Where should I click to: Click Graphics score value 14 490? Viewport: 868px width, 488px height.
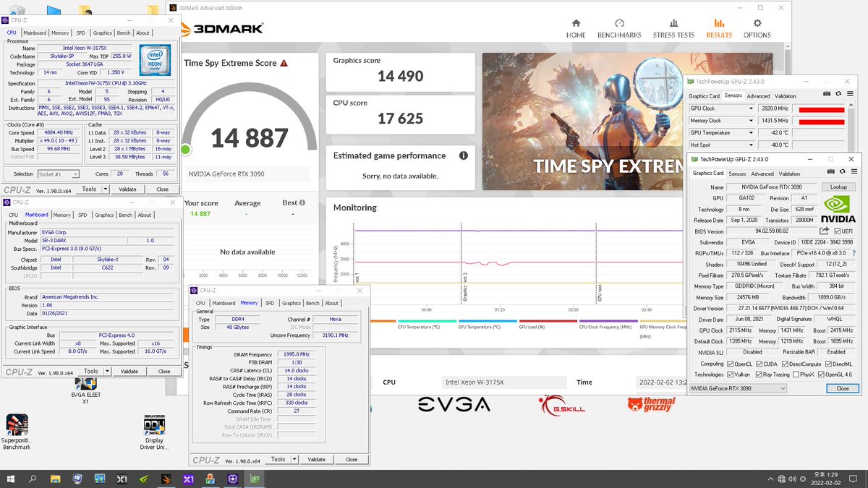401,76
